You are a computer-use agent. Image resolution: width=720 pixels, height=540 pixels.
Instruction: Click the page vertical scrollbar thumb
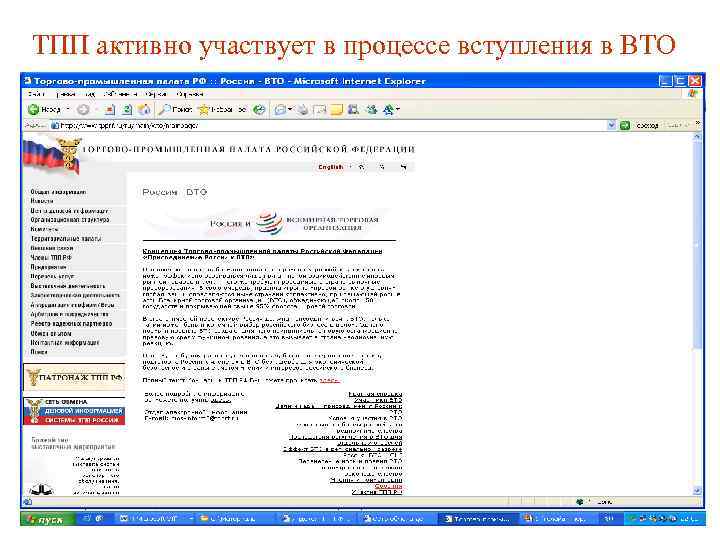tap(697, 246)
